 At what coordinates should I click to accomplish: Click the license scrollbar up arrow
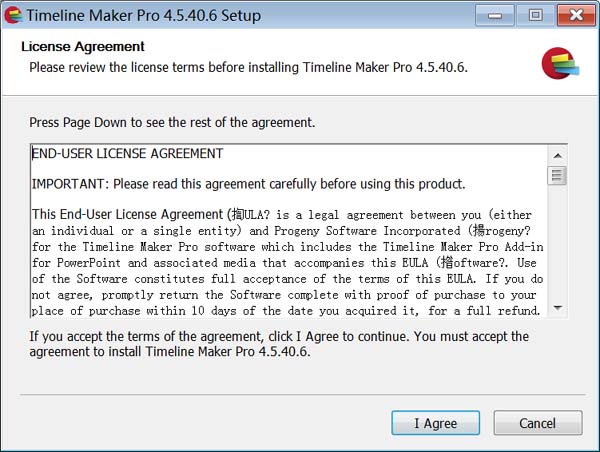click(x=557, y=153)
